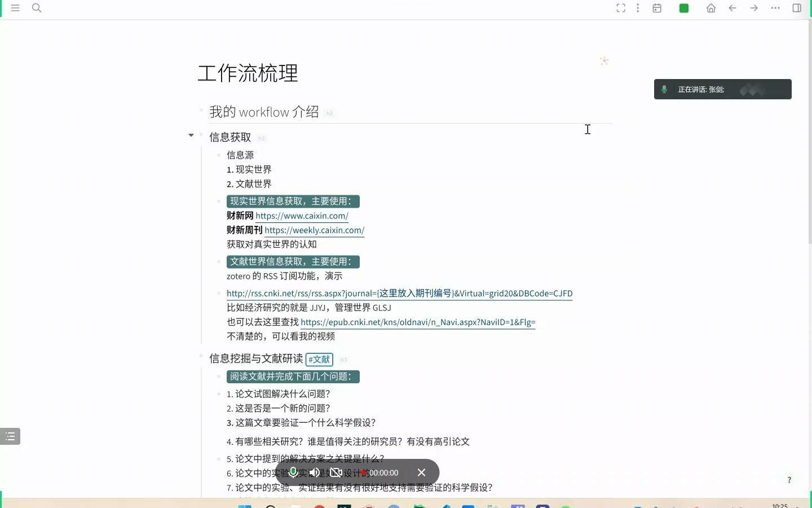Image resolution: width=812 pixels, height=508 pixels.
Task: Click the recording timer 00:00:00
Action: (x=383, y=473)
